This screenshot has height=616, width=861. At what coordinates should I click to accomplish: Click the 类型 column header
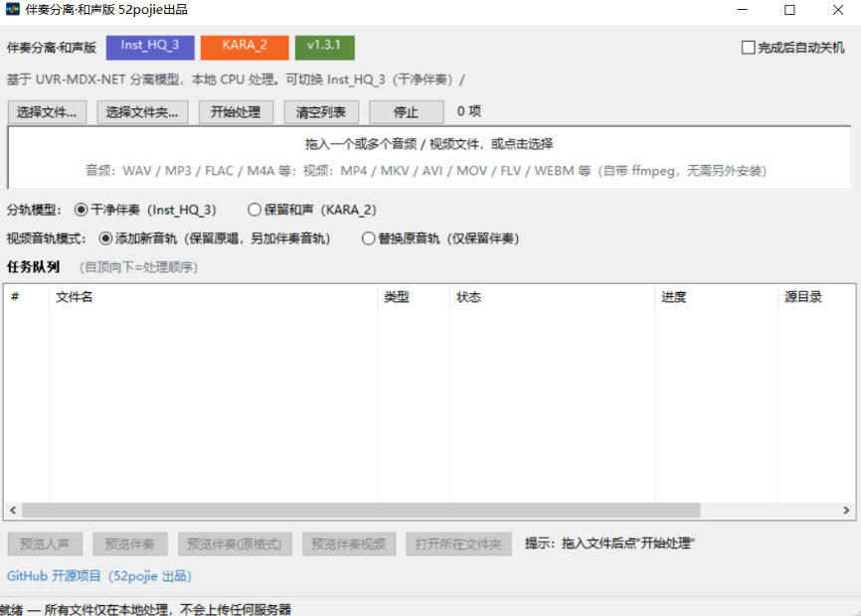(414, 297)
